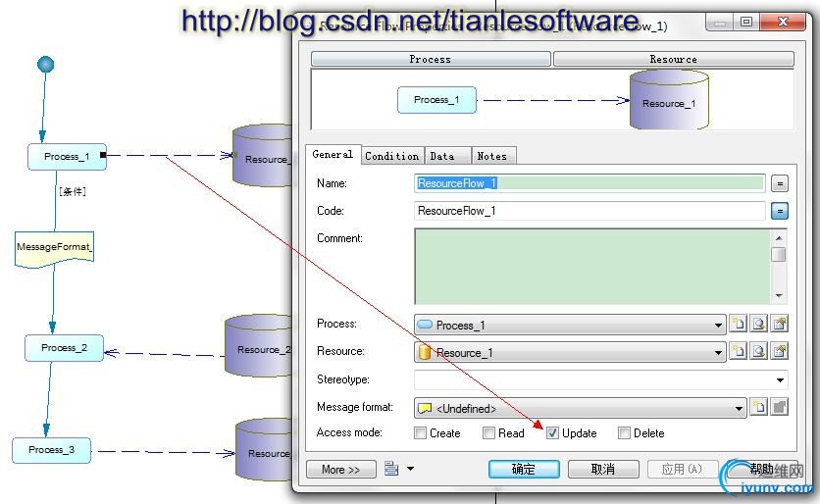The height and width of the screenshot is (504, 820).
Task: Open dropdown arrow beside dialog menu icon
Action: click(x=411, y=469)
